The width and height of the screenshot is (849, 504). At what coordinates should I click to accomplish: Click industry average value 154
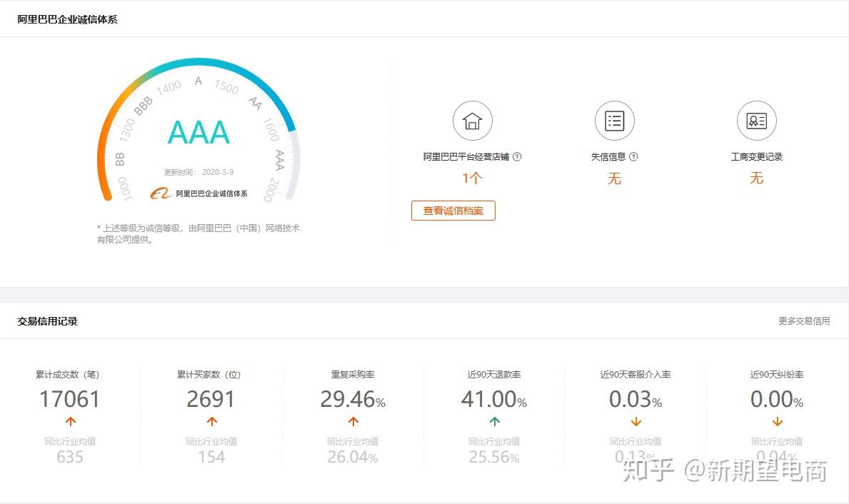[211, 457]
